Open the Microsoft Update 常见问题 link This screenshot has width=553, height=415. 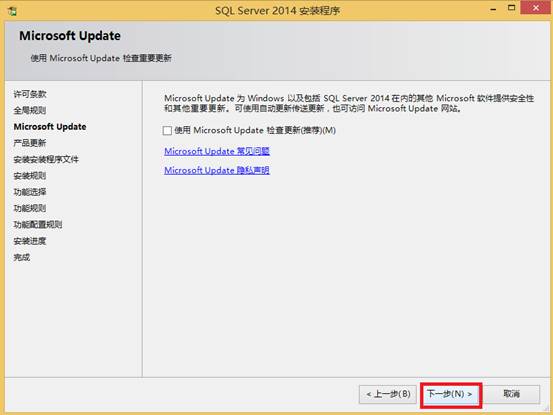coord(217,151)
